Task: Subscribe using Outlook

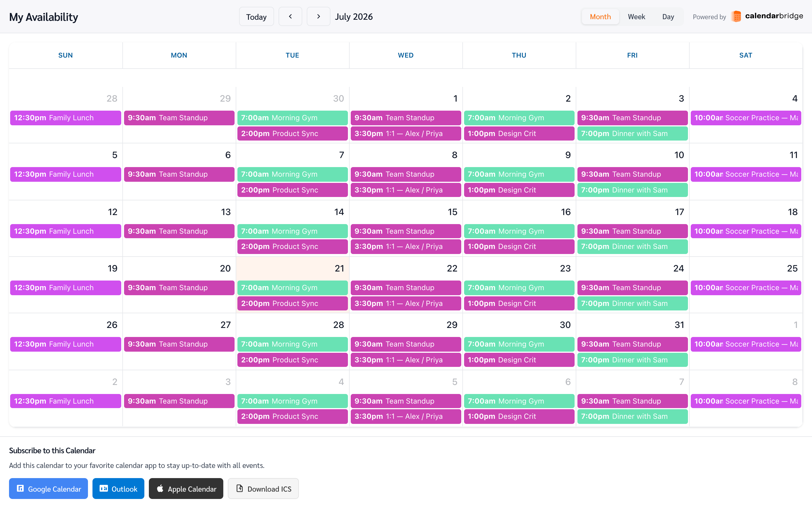Action: coord(118,489)
